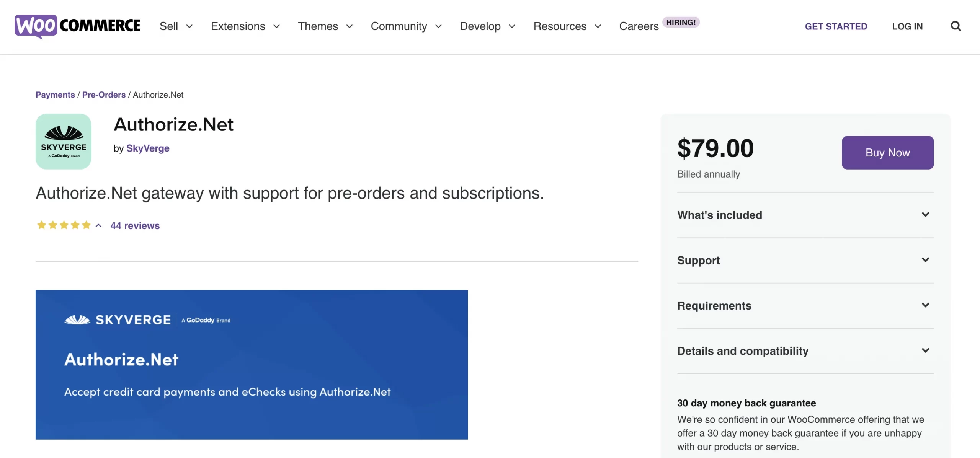The height and width of the screenshot is (458, 980).
Task: Expand Details and compatibility section
Action: [805, 351]
